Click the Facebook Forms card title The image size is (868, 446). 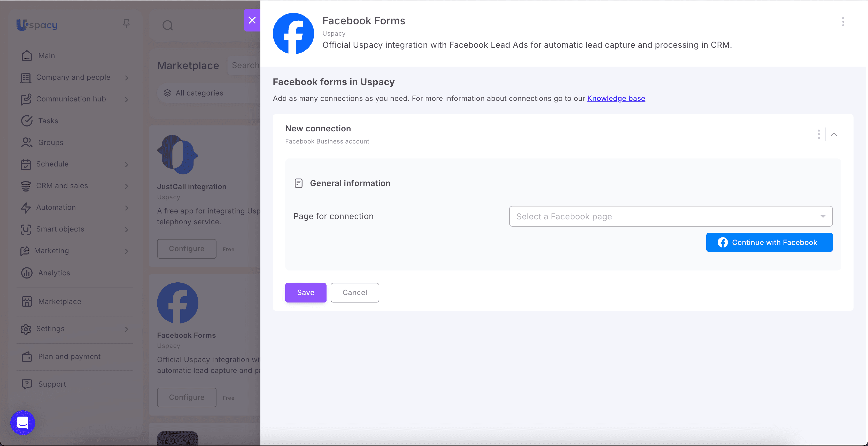186,335
